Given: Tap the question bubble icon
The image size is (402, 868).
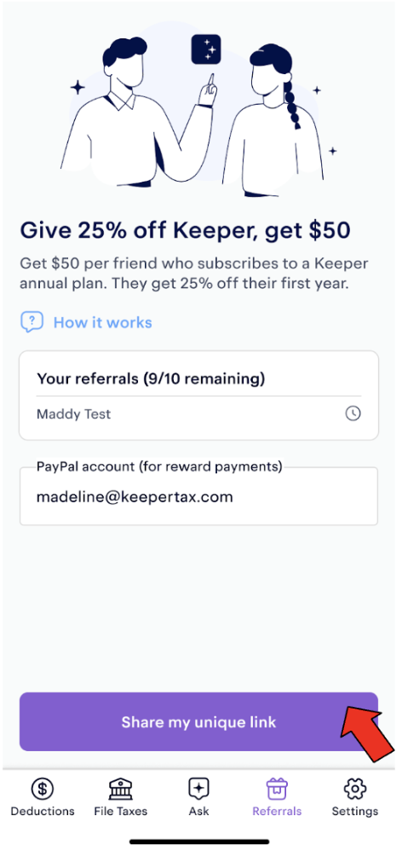Looking at the screenshot, I should tap(32, 321).
